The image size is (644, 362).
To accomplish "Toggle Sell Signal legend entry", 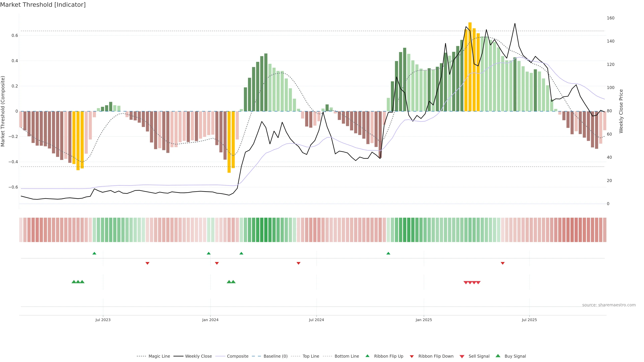I will click(479, 356).
